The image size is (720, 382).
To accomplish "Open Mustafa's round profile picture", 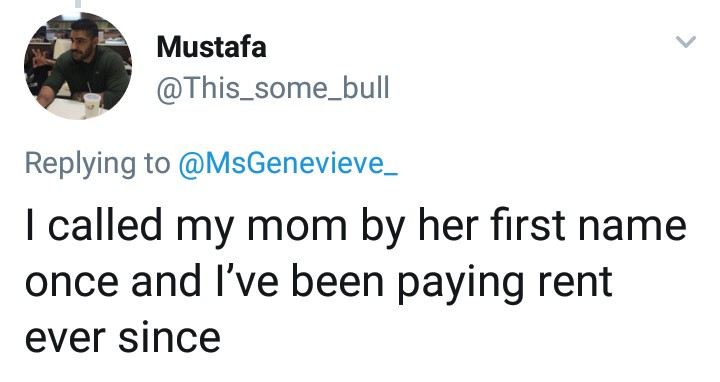I will (x=78, y=66).
